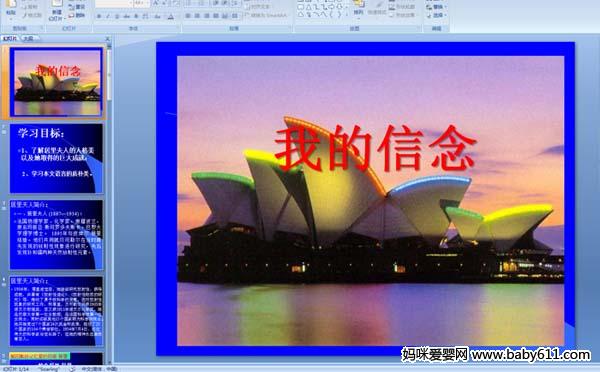Click the Convert to SmartArt icon
This screenshot has width=600, height=372.
(x=266, y=15)
